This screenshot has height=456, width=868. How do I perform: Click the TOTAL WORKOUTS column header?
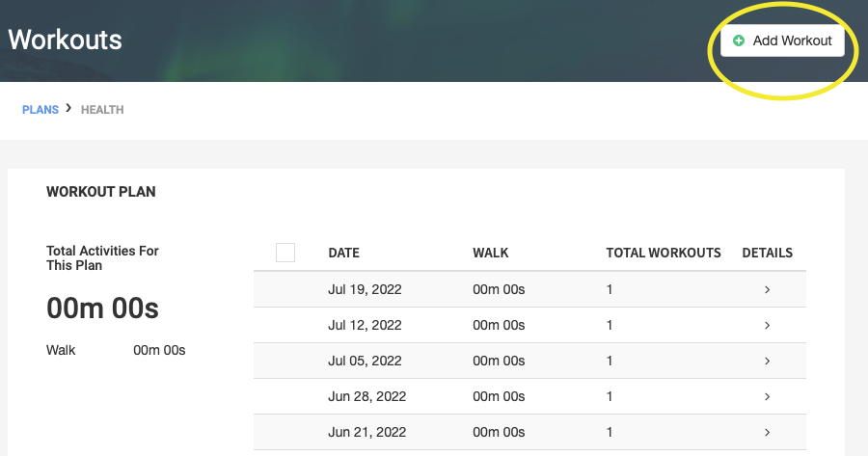click(664, 253)
